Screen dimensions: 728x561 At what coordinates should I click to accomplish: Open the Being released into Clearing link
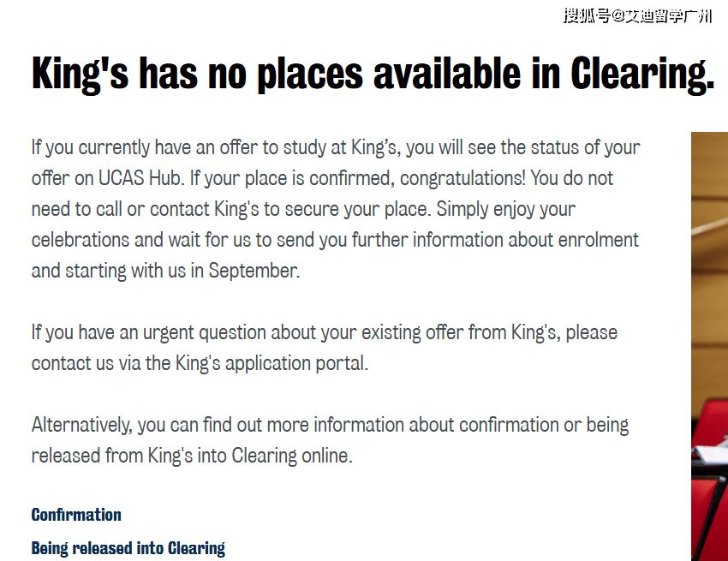coord(128,548)
